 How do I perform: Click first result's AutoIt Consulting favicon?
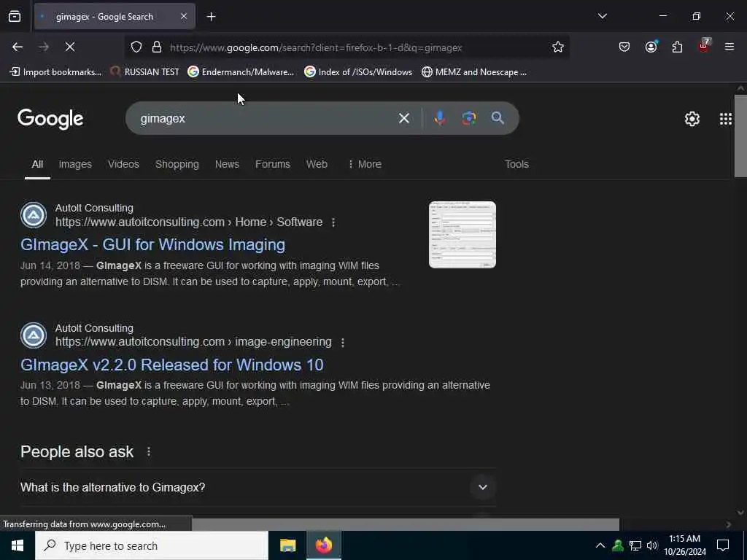[34, 215]
